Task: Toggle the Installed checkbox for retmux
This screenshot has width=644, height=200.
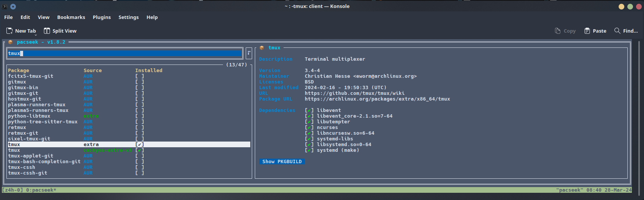Action: tap(140, 128)
